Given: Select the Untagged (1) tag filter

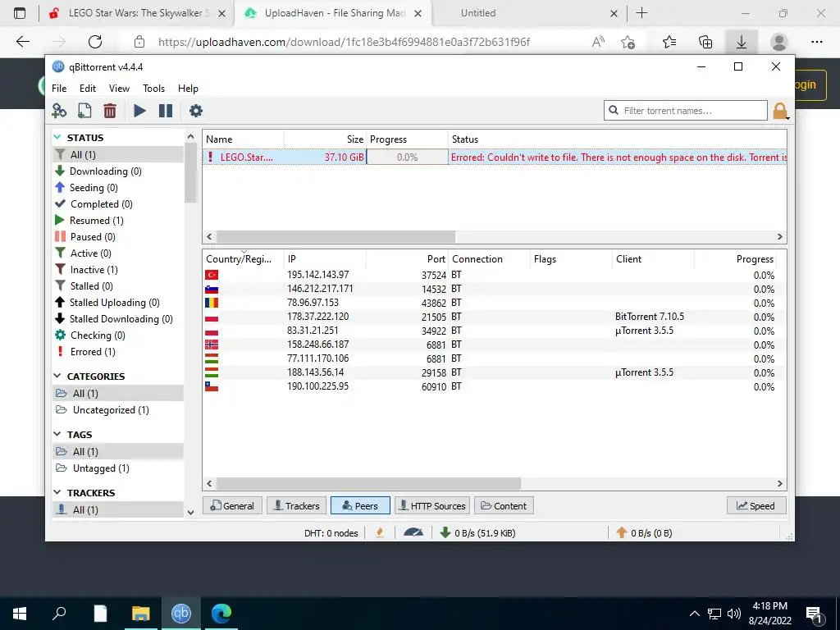Looking at the screenshot, I should click(118, 468).
